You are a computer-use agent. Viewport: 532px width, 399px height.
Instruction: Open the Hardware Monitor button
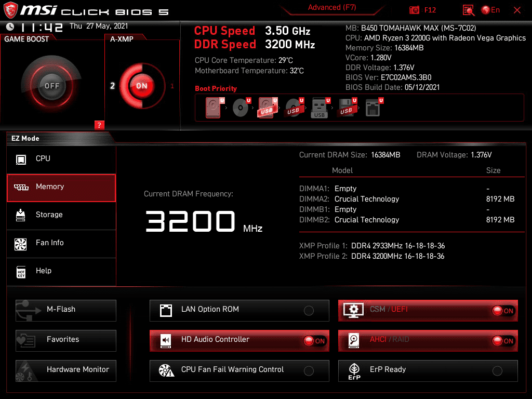click(x=66, y=371)
